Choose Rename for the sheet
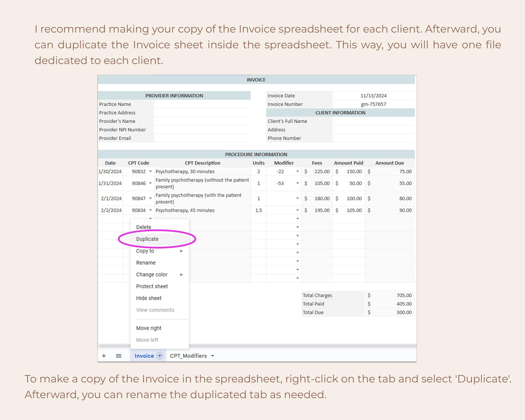The height and width of the screenshot is (420, 525). click(x=146, y=262)
